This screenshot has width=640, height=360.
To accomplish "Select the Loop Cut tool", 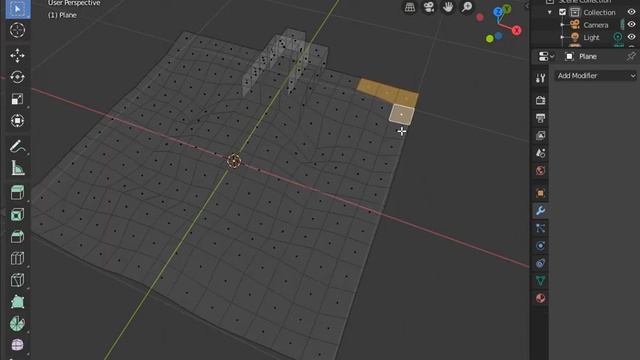I will click(18, 258).
